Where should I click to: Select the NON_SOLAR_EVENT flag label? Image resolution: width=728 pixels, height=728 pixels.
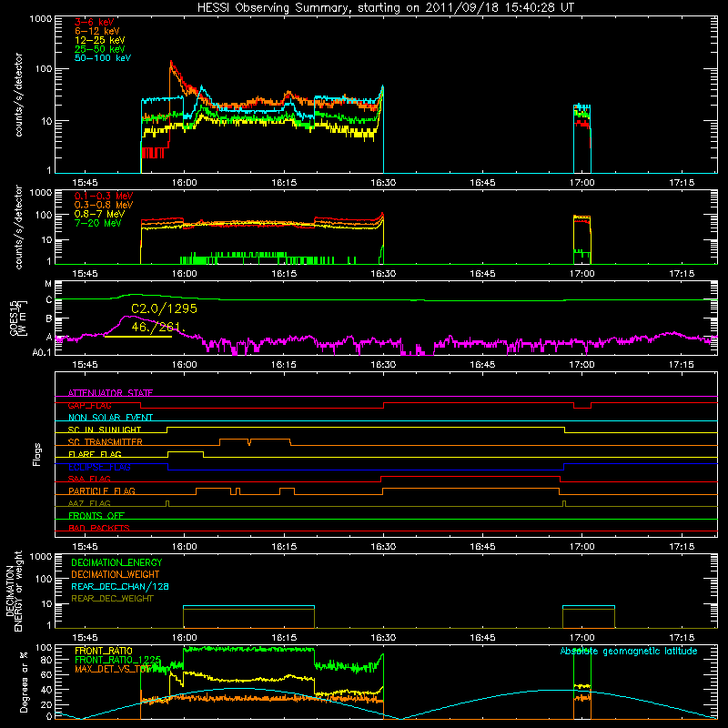pyautogui.click(x=110, y=418)
